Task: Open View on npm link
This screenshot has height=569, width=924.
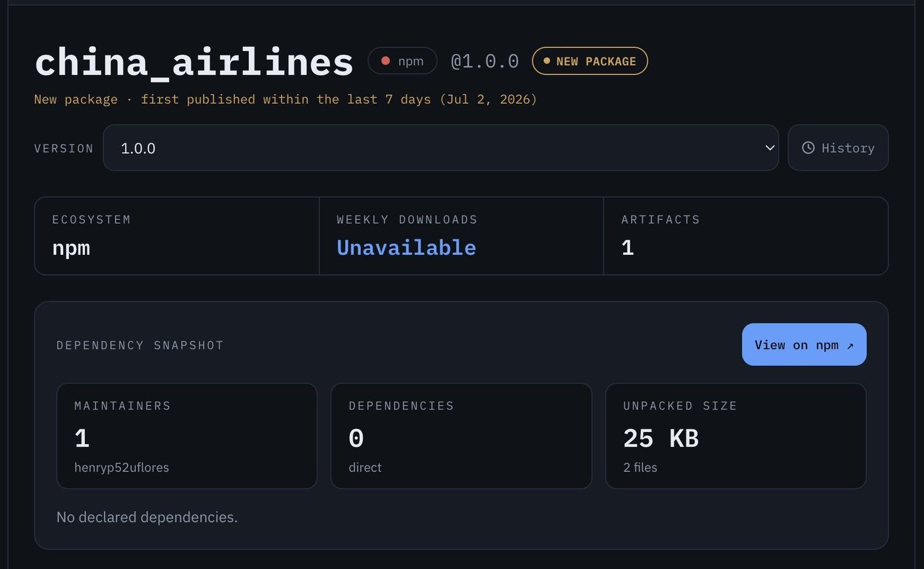Action: pyautogui.click(x=804, y=344)
